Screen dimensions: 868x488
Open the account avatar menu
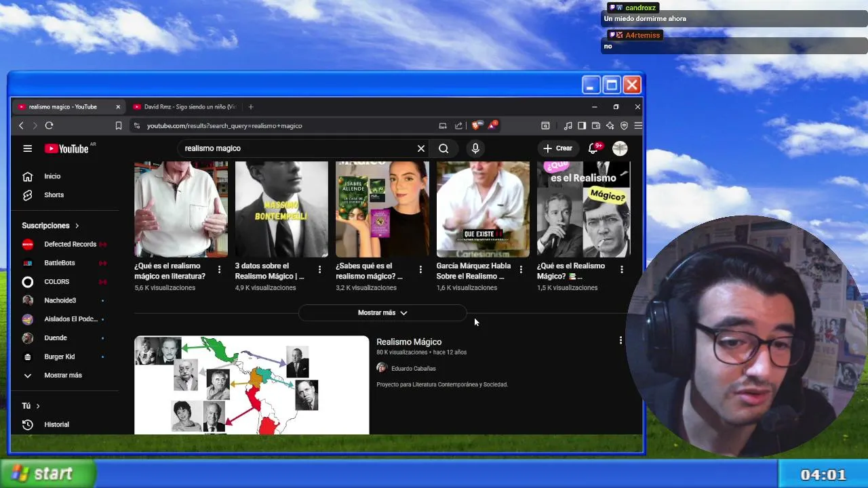pos(620,148)
